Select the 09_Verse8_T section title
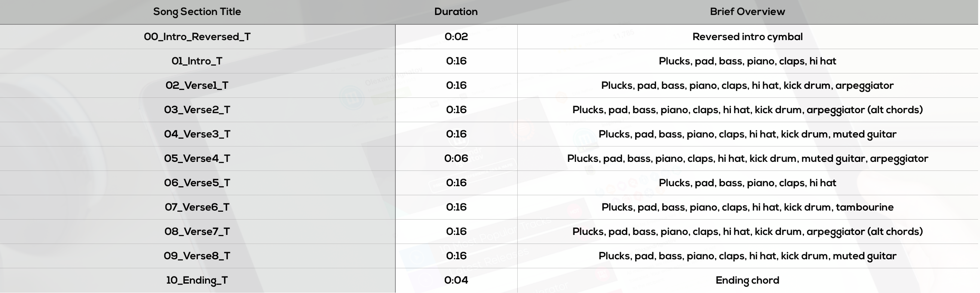980x293 pixels. click(197, 256)
